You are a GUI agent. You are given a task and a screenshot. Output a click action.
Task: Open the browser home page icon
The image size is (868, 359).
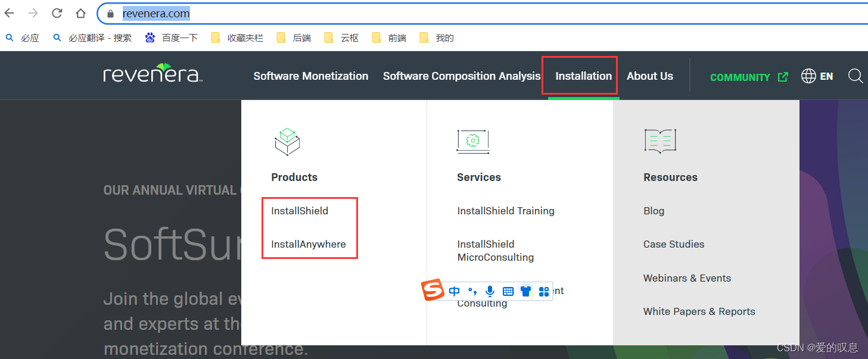(x=80, y=13)
